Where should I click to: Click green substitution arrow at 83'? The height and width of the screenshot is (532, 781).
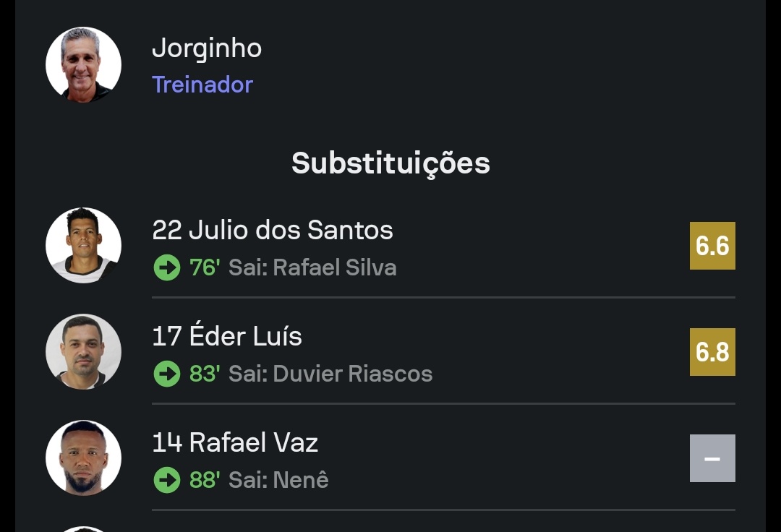coord(167,374)
